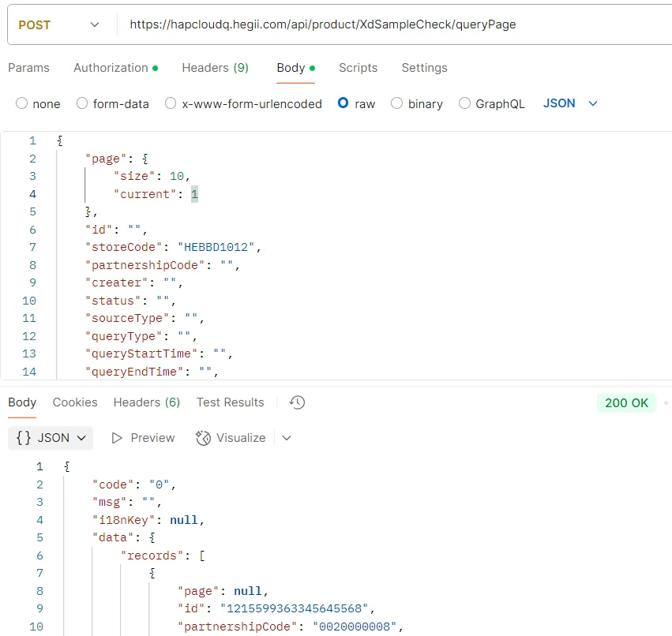Select the form-data radio option

(x=82, y=103)
